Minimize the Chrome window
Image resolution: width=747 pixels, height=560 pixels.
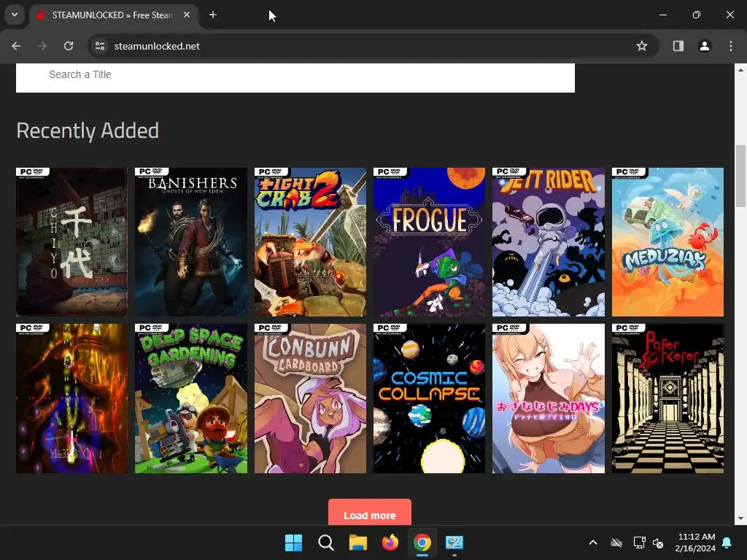(662, 15)
